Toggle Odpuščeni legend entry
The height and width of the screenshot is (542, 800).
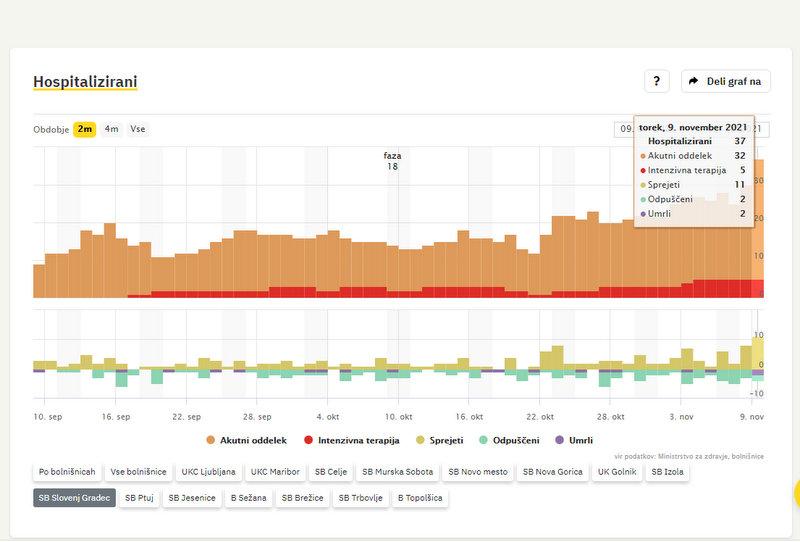(x=511, y=440)
